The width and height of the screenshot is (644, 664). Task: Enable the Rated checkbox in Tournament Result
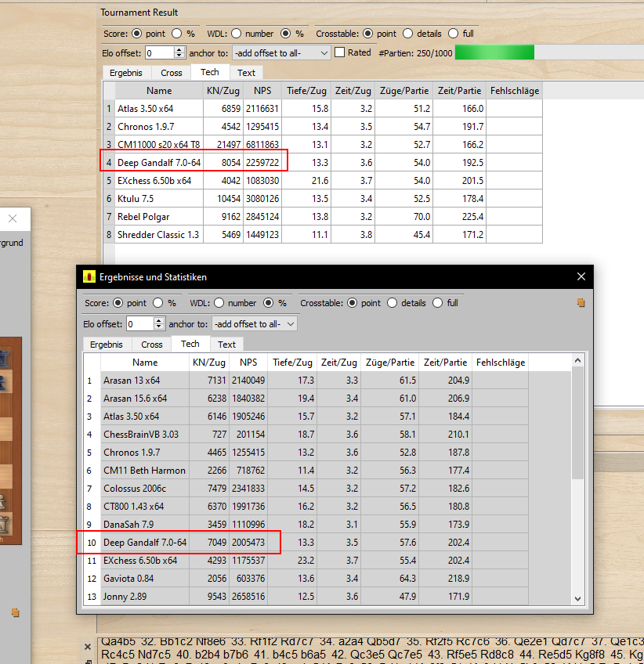point(340,52)
